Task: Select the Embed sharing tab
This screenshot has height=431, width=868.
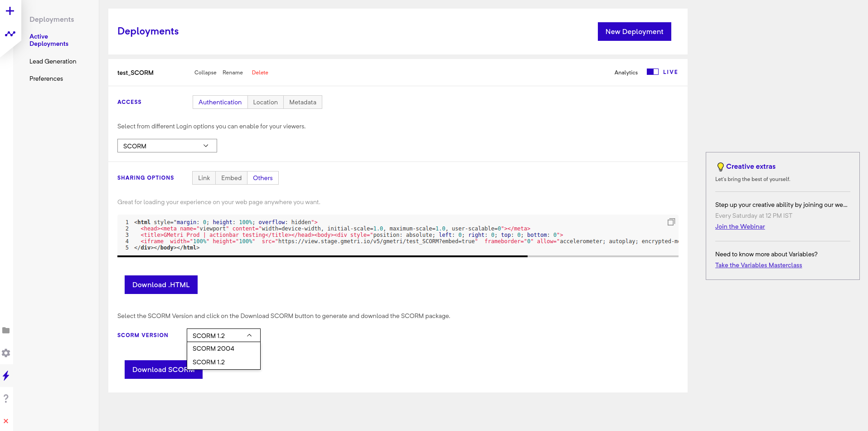Action: (x=231, y=178)
